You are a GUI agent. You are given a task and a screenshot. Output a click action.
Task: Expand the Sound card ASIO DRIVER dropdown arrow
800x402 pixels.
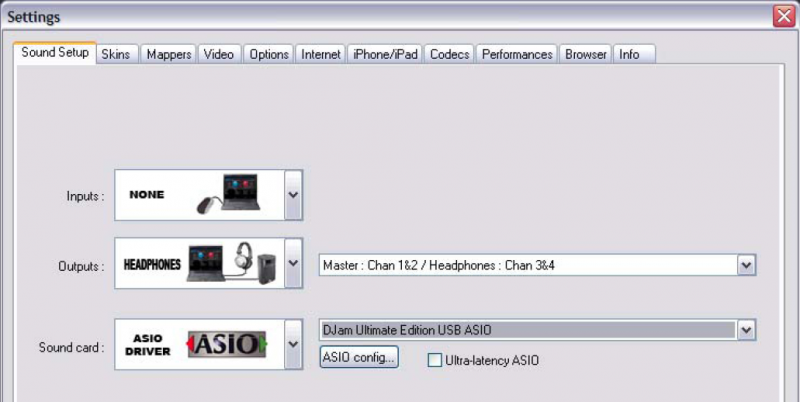(293, 344)
